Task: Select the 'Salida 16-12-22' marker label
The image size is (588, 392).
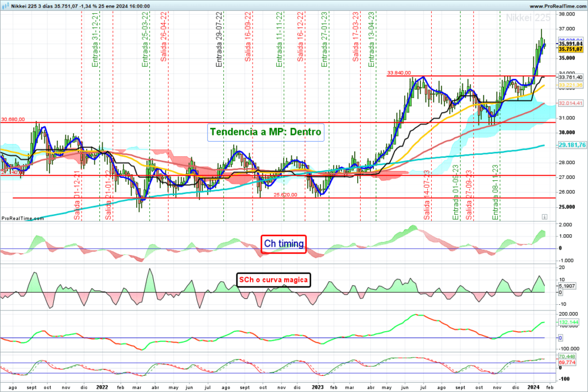Action: pos(300,37)
